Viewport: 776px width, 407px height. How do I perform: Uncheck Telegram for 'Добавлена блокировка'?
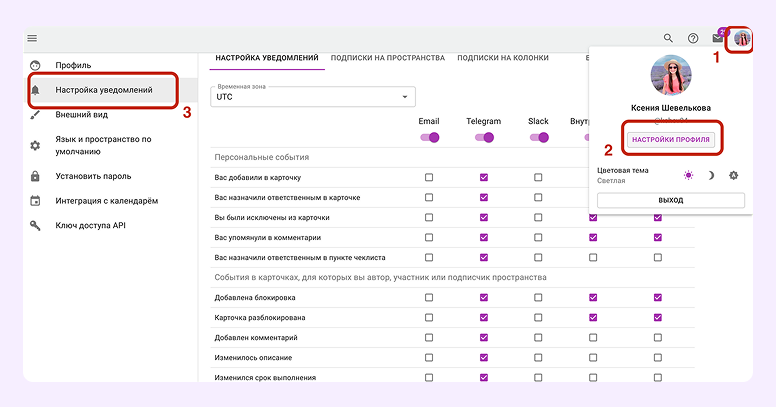[x=484, y=297]
